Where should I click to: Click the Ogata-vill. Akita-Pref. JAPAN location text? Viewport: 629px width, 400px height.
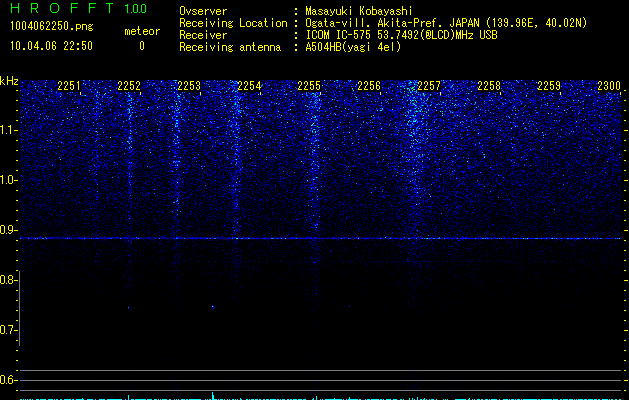(446, 23)
